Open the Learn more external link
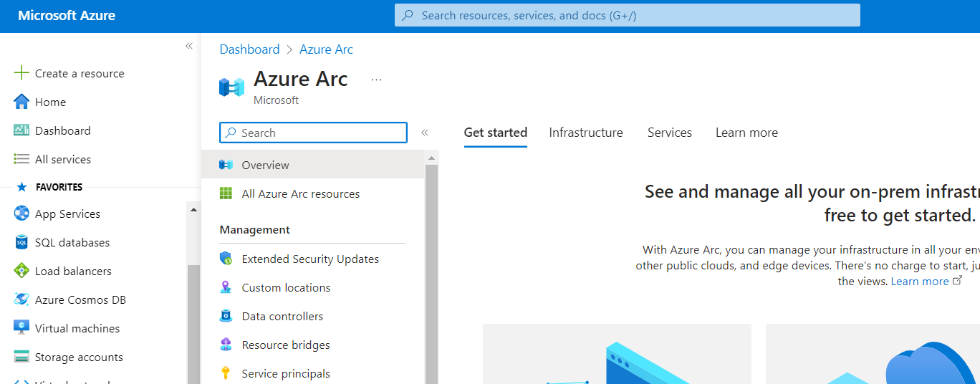The height and width of the screenshot is (384, 980). point(926,281)
